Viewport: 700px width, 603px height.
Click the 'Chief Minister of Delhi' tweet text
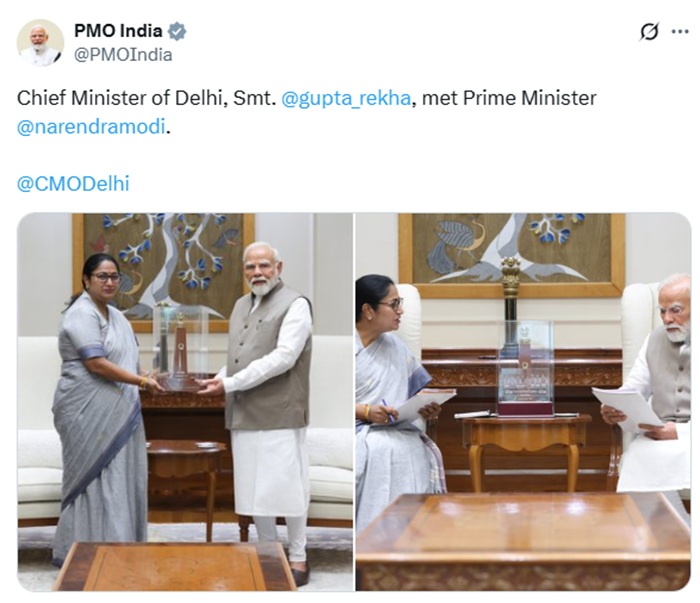tap(119, 98)
